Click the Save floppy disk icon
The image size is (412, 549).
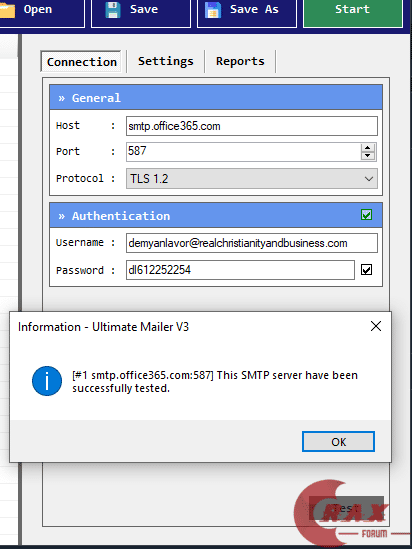point(113,10)
